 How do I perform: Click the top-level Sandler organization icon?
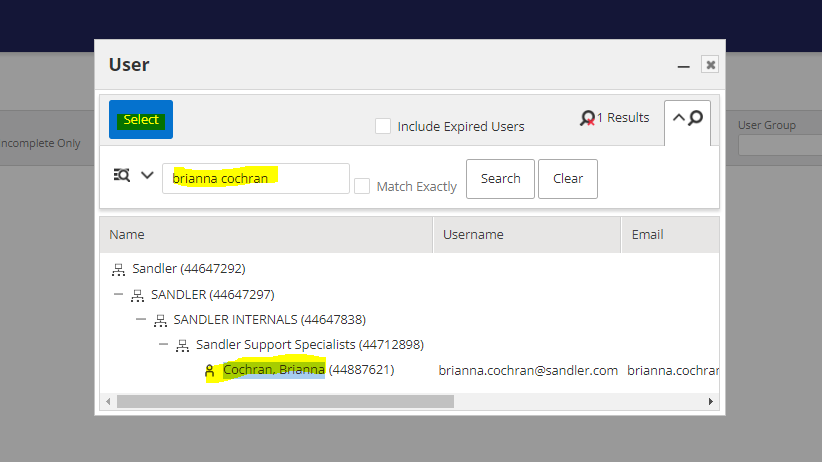coord(118,269)
